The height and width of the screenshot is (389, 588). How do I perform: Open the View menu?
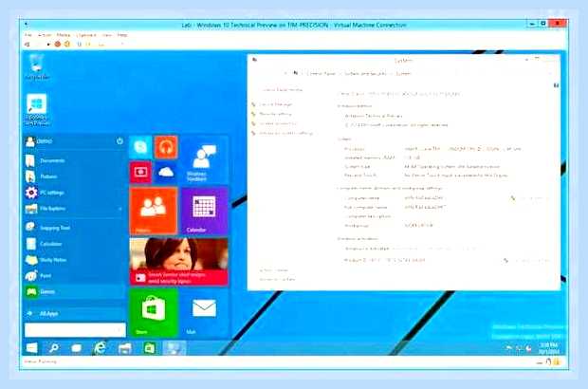coord(107,35)
